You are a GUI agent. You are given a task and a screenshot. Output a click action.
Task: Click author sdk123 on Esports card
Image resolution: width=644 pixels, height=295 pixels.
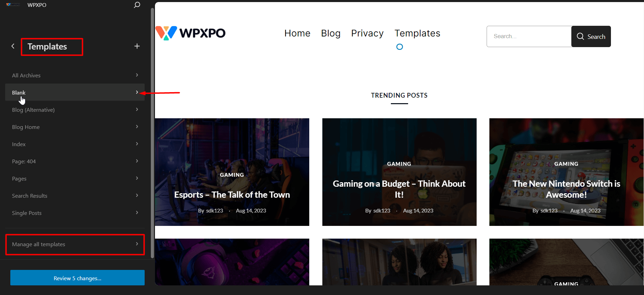click(x=215, y=210)
